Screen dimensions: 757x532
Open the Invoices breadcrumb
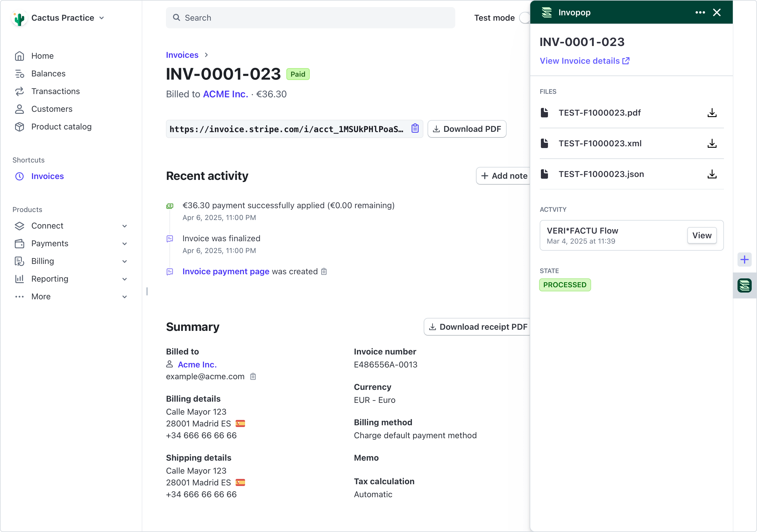(182, 55)
